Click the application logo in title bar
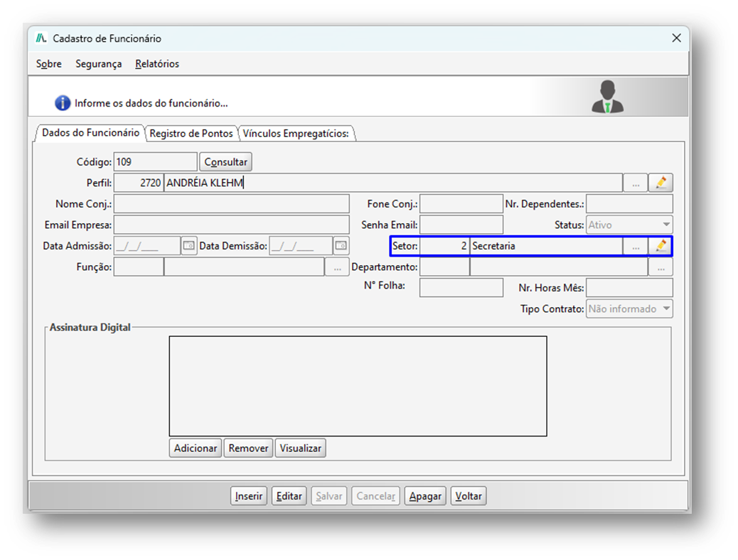738x560 pixels. pyautogui.click(x=41, y=38)
